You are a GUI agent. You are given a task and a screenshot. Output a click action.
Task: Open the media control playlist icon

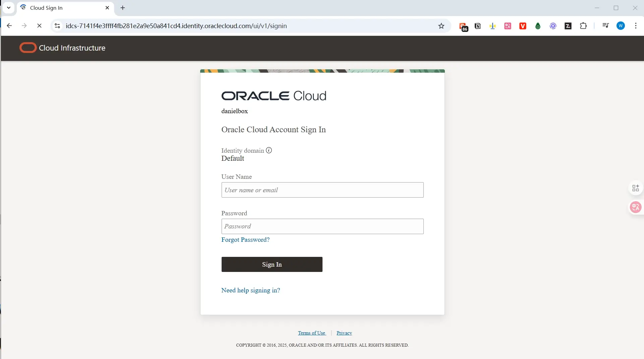coord(605,25)
